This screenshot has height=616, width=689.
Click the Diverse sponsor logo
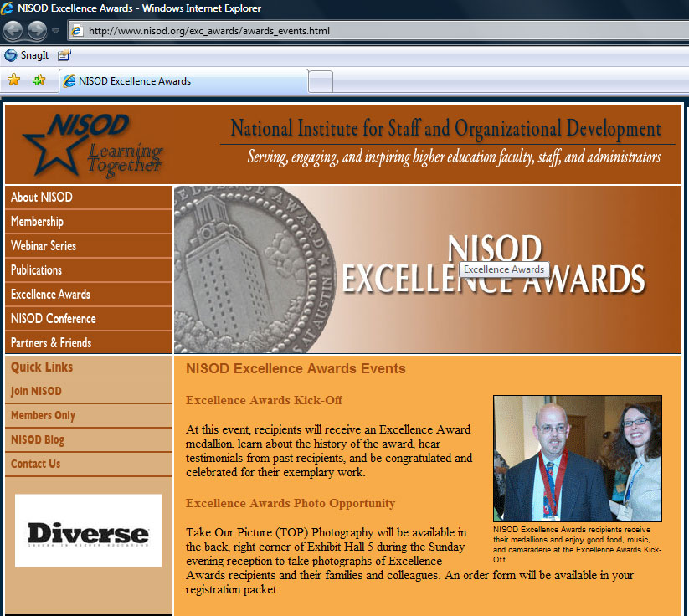pyautogui.click(x=88, y=531)
